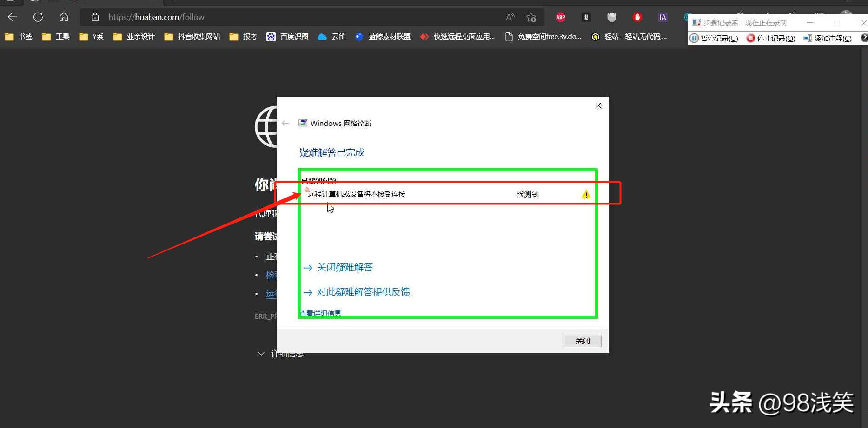
Task: Add this page to favorites
Action: point(531,17)
